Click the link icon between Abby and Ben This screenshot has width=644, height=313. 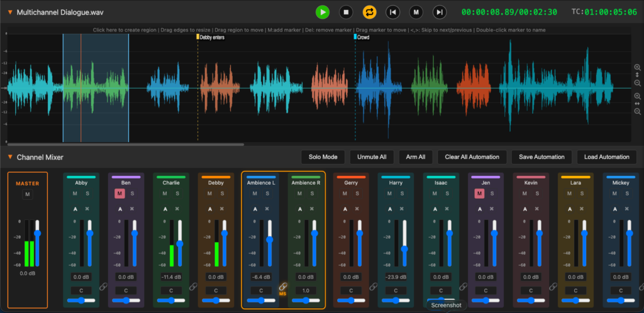coord(103,287)
